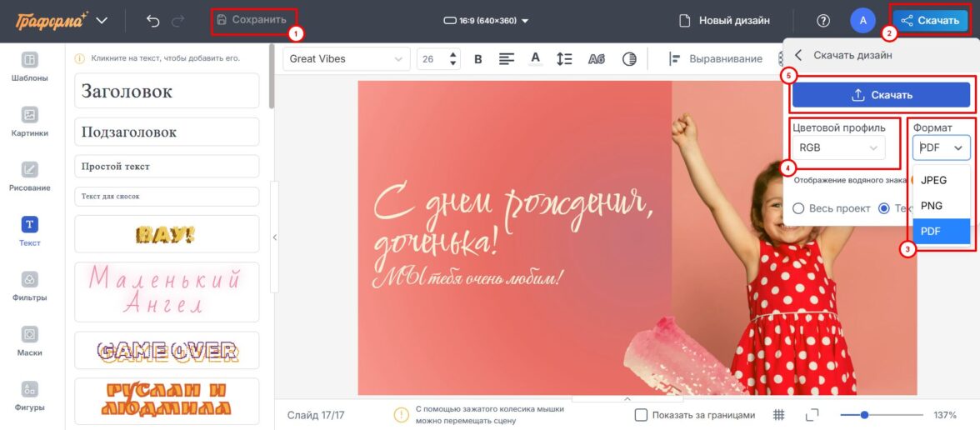
Task: Open the RGB color profile dropdown
Action: tap(838, 147)
